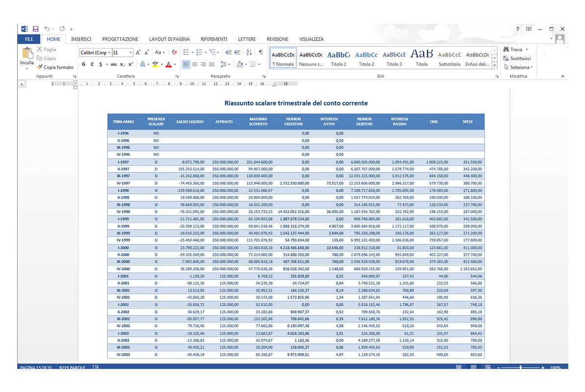Save the document with the floppy icon
585x392 pixels.
pyautogui.click(x=35, y=29)
